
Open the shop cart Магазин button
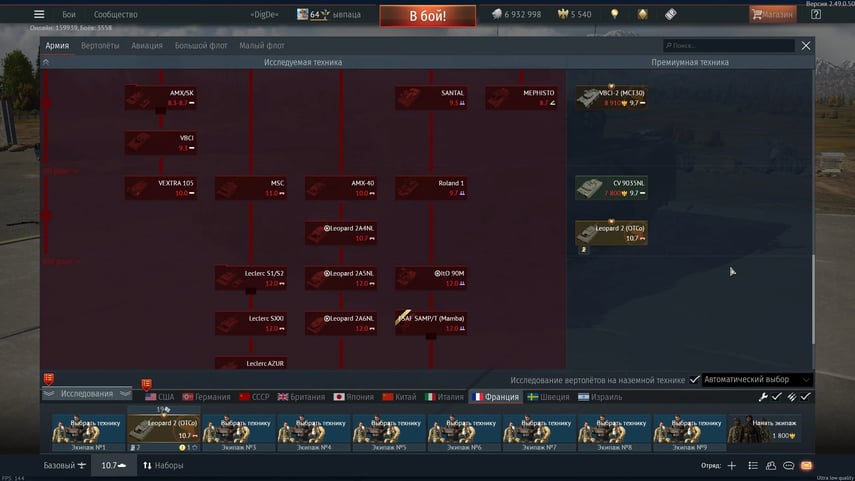(x=773, y=15)
